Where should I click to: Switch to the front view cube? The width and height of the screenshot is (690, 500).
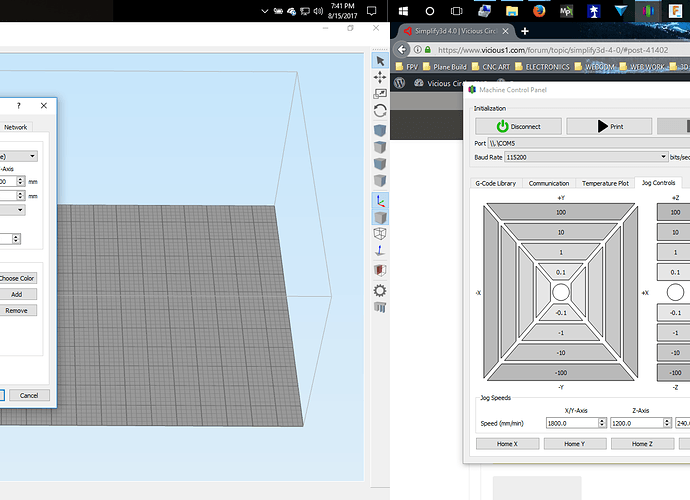click(380, 164)
